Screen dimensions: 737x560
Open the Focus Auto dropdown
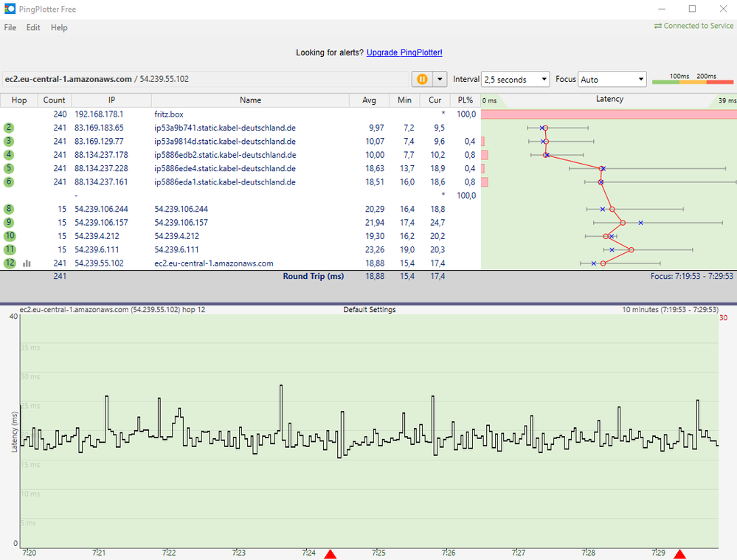612,79
